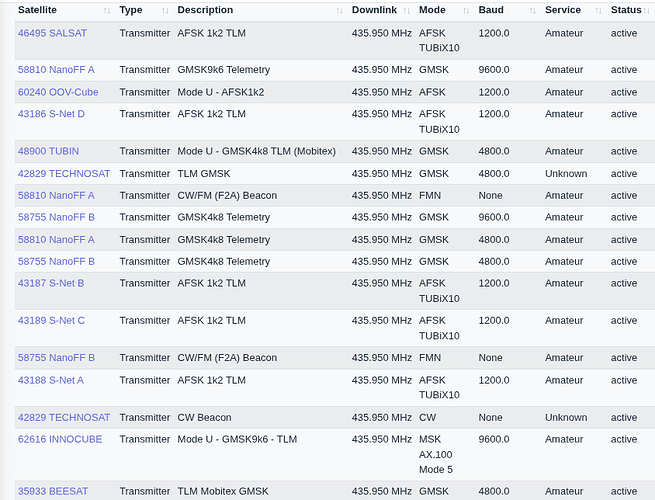The image size is (655, 500).
Task: Open 58755 NanoFF B in GMSK4k8 4800.0 baud row
Action: 56,261
